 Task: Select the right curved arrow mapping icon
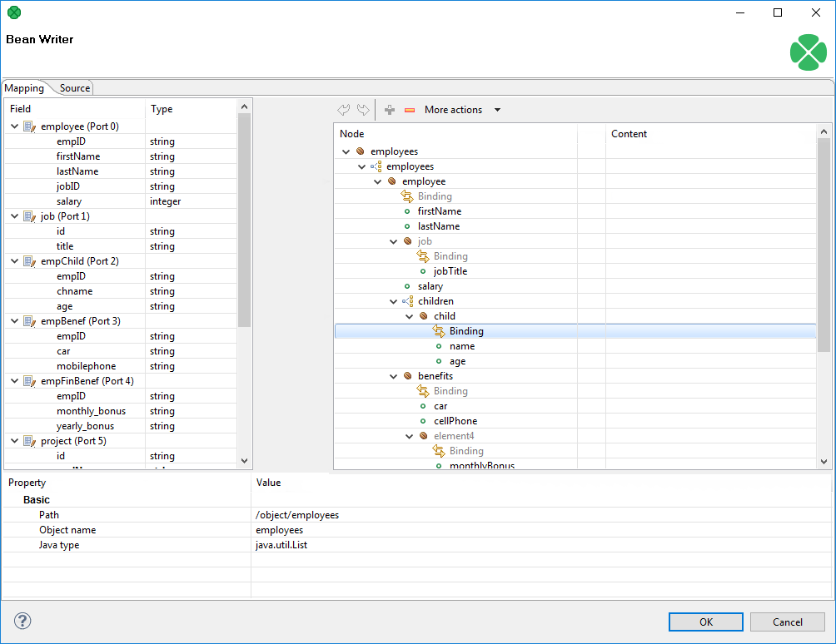(363, 109)
